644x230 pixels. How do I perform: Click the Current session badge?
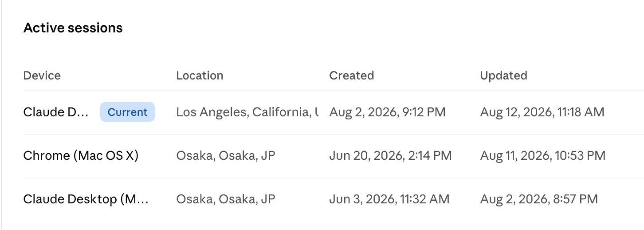click(127, 112)
